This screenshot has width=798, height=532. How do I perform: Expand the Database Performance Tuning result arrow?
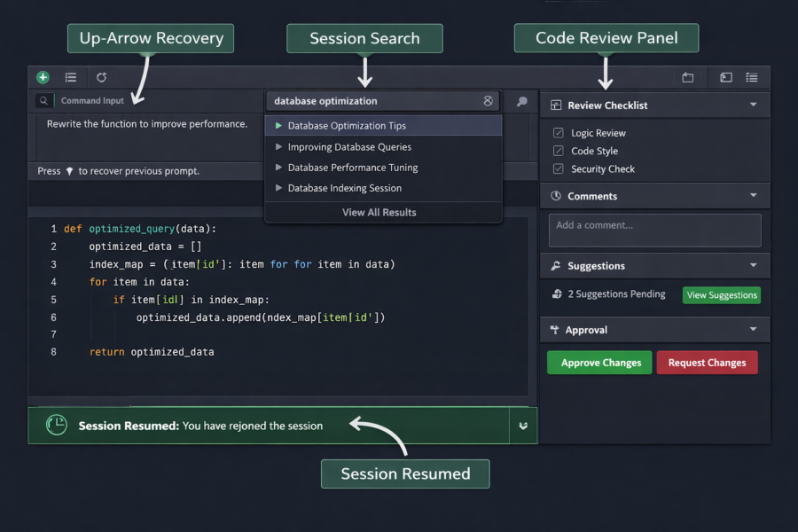tap(278, 167)
